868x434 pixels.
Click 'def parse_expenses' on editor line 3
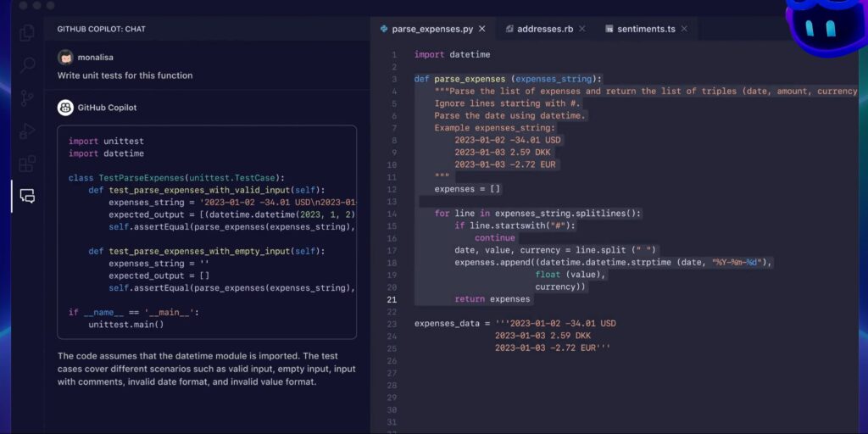pos(459,79)
